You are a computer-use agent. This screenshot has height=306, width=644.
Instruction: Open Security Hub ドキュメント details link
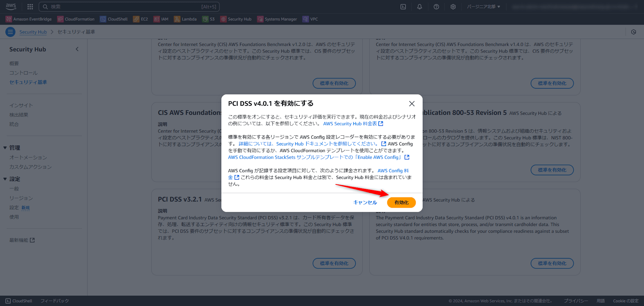point(312,144)
